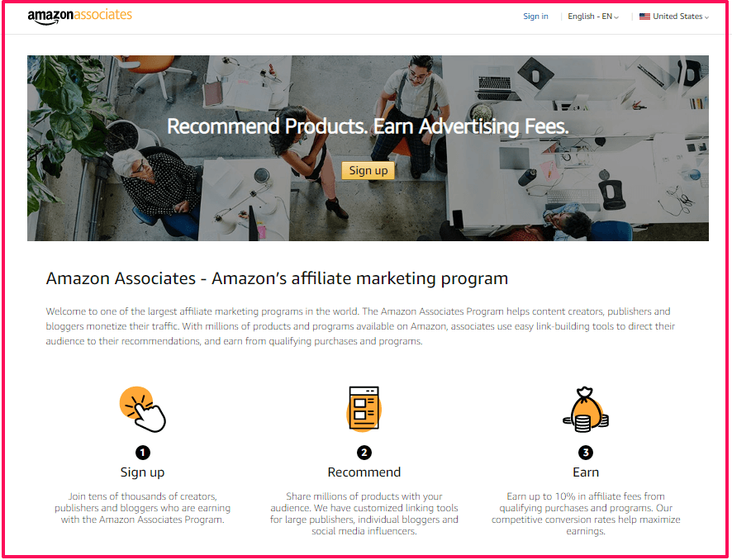Click the orange webpage Recommend icon
732x560 pixels.
click(x=364, y=408)
